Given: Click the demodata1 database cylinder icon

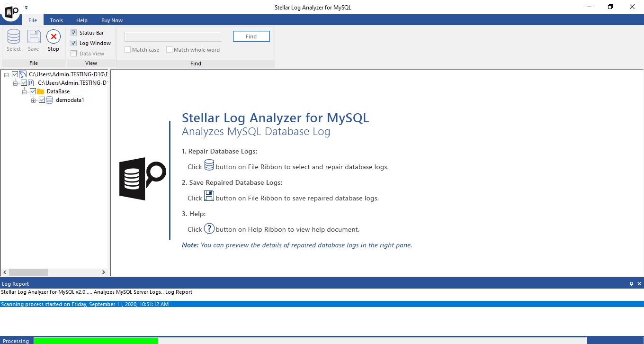Looking at the screenshot, I should tap(49, 100).
